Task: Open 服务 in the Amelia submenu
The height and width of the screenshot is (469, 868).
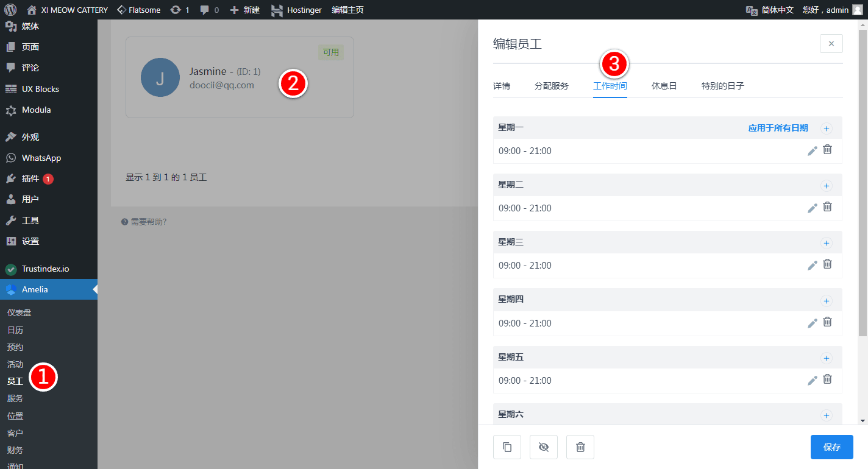Action: tap(15, 398)
